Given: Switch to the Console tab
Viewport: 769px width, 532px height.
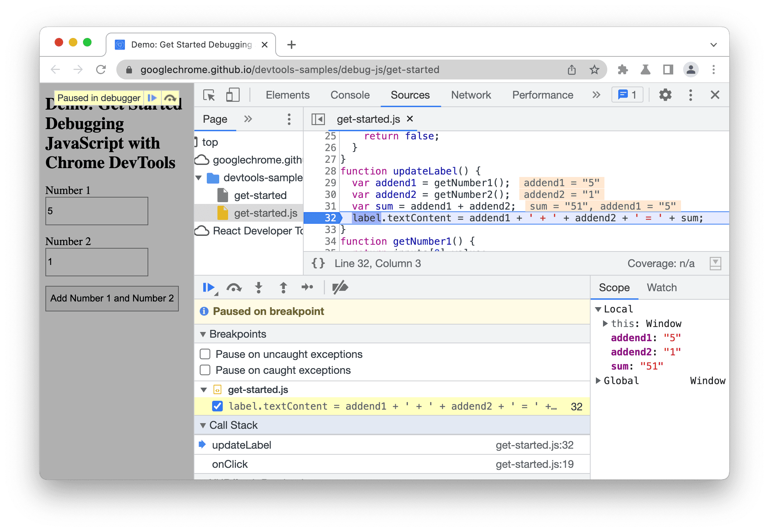Looking at the screenshot, I should 349,95.
